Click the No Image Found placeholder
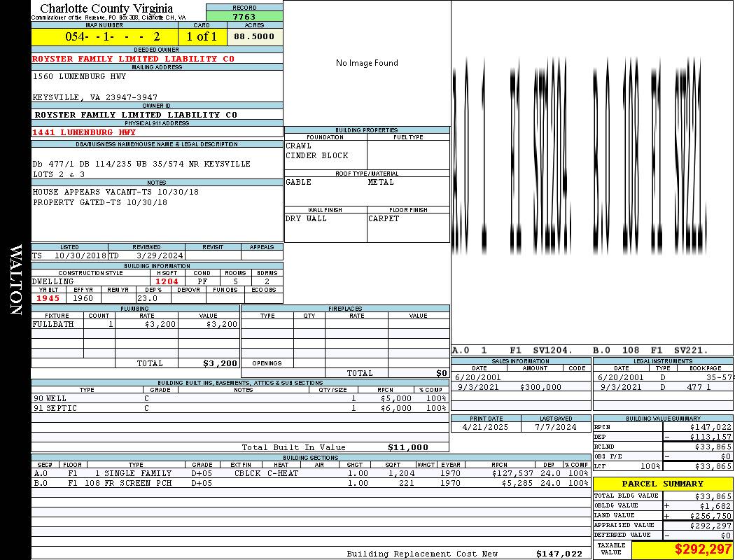 [367, 63]
